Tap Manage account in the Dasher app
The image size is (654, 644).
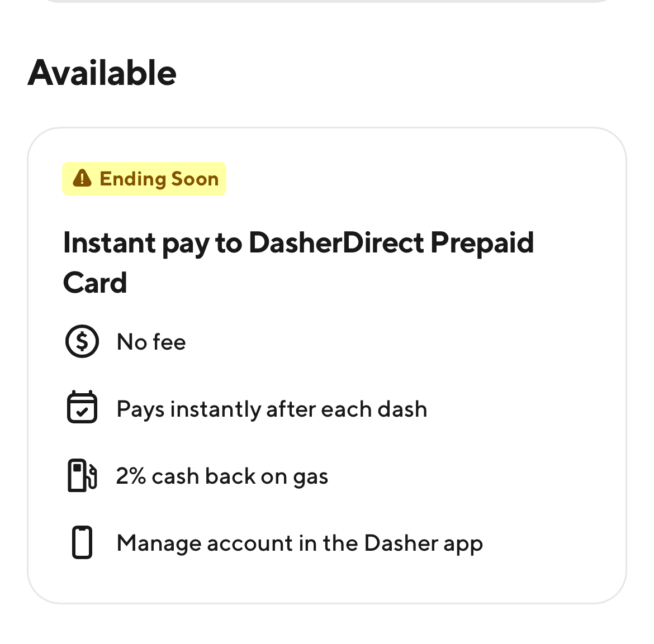pos(300,543)
